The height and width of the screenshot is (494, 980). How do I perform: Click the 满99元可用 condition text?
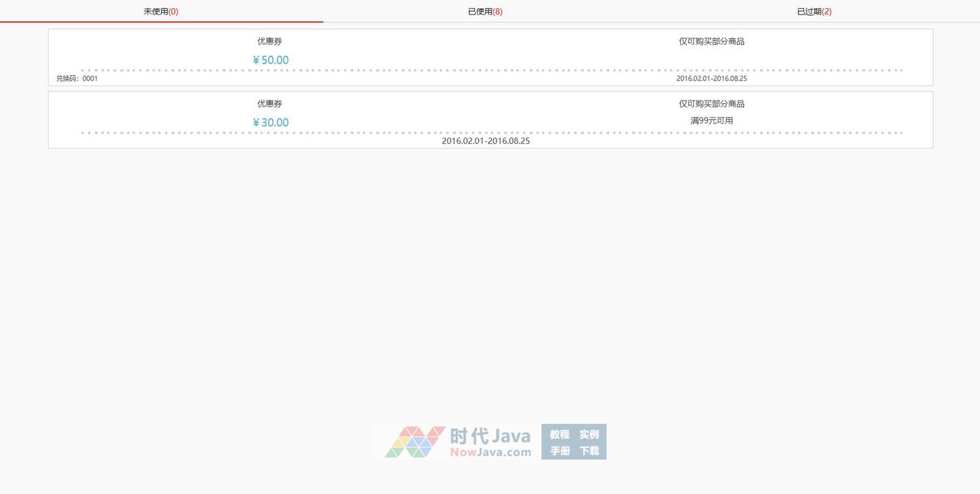tap(712, 120)
